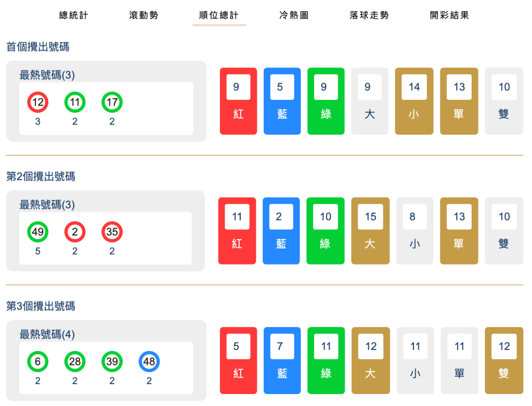
Task: Select the red 紅 card showing 9
Action: coord(238,101)
